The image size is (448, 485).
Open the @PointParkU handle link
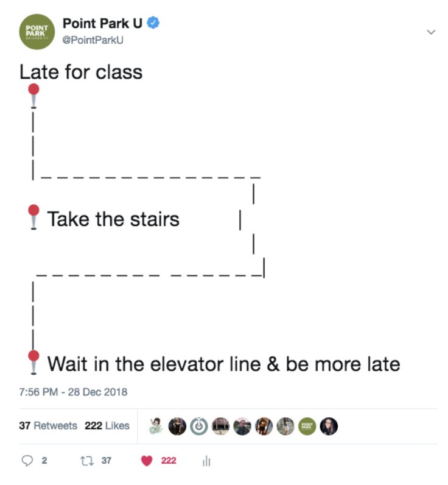tap(93, 40)
